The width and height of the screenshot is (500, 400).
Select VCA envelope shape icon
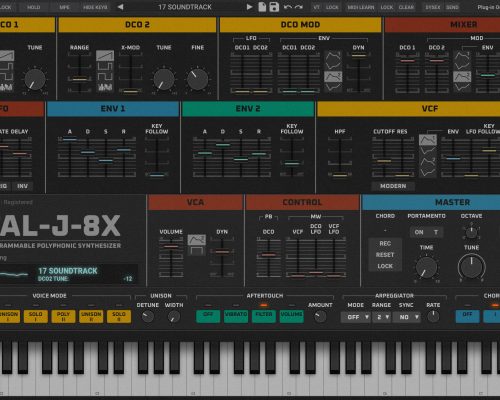196,239
